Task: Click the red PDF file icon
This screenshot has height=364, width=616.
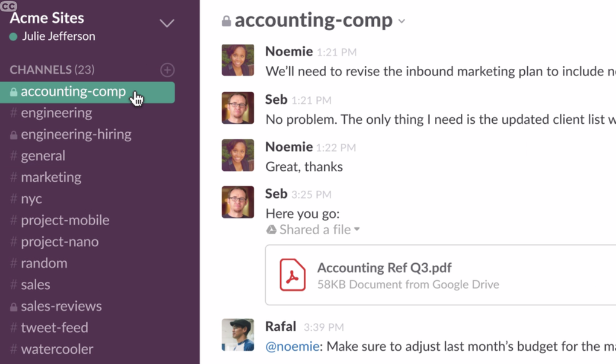Action: [x=292, y=275]
